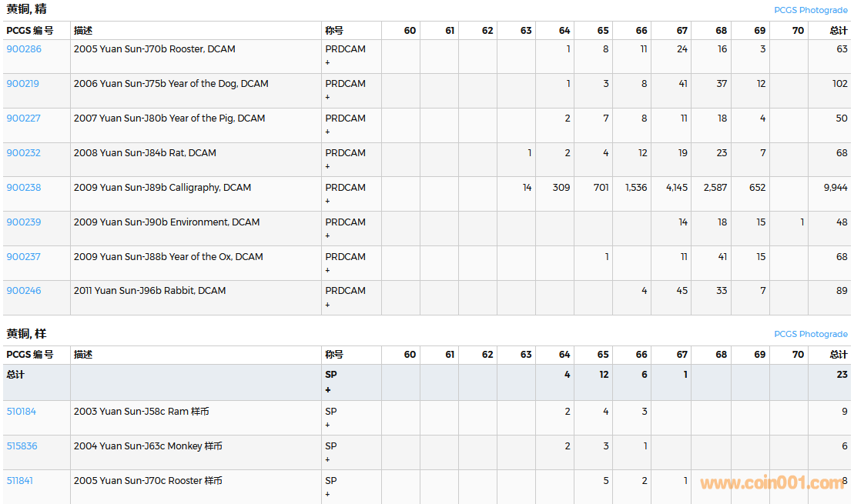The width and height of the screenshot is (854, 504).
Task: Open the 900239 Environment coin link
Action: tap(24, 222)
